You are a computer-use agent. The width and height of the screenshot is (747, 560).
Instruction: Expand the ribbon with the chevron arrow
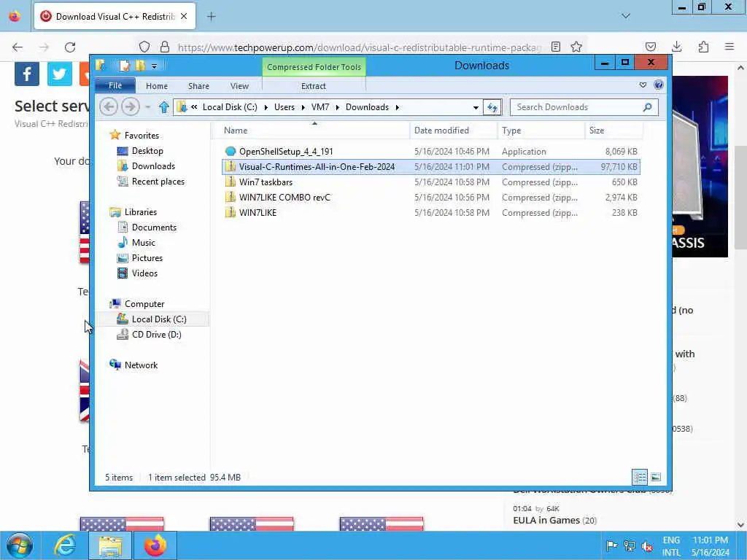pyautogui.click(x=643, y=85)
